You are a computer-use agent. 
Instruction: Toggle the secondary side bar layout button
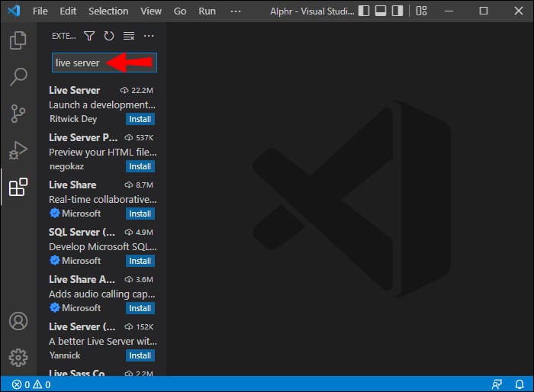click(x=397, y=11)
